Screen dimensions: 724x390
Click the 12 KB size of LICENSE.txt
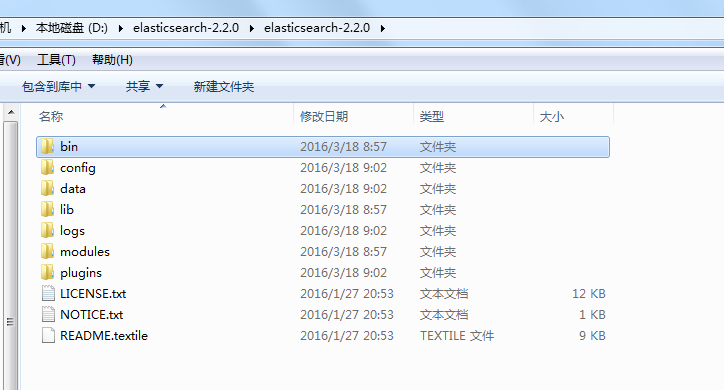click(589, 294)
